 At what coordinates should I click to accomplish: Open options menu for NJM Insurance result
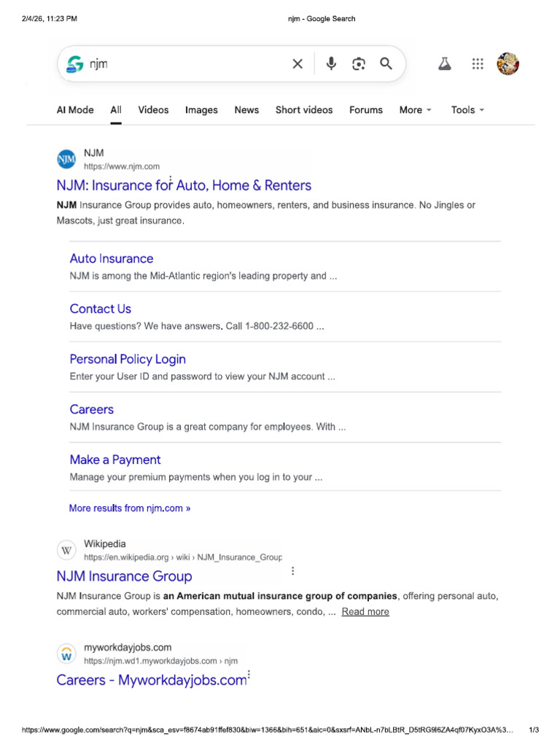point(171,179)
